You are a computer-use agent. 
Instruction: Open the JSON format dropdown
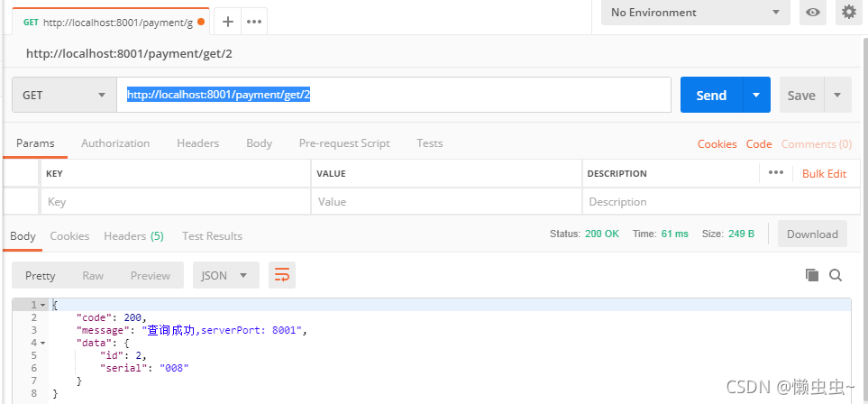click(x=226, y=275)
